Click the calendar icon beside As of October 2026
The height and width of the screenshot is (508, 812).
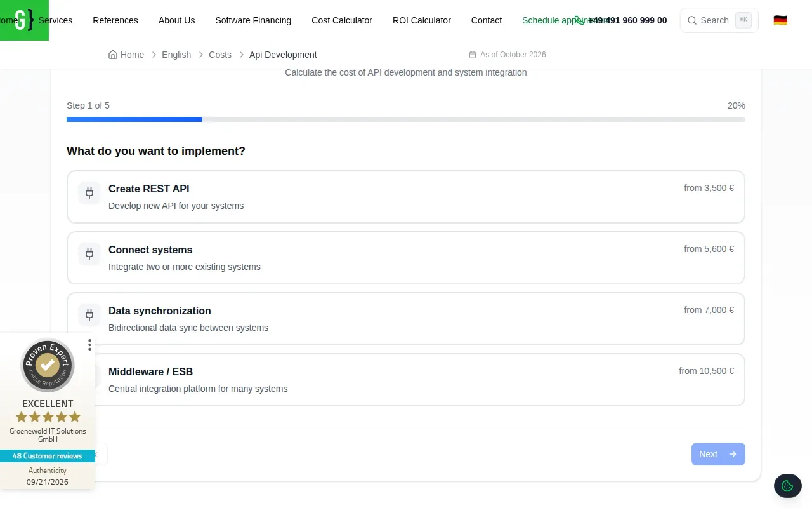tap(473, 55)
